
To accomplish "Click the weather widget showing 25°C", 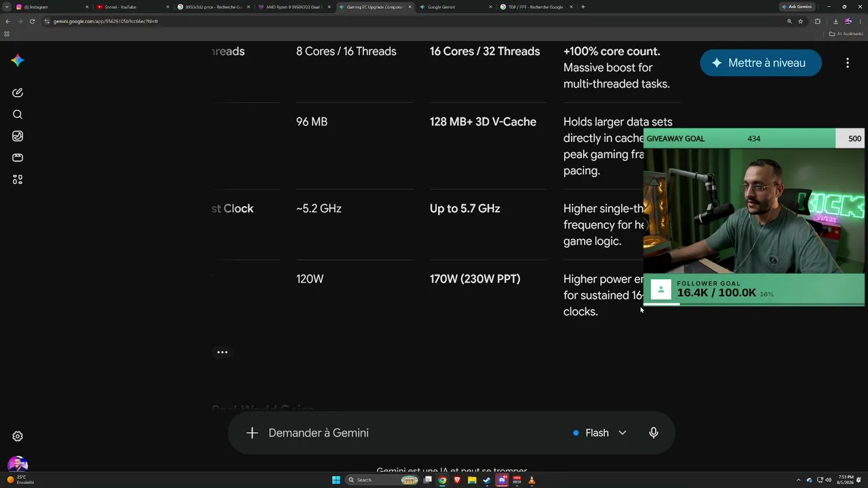I will (20, 480).
